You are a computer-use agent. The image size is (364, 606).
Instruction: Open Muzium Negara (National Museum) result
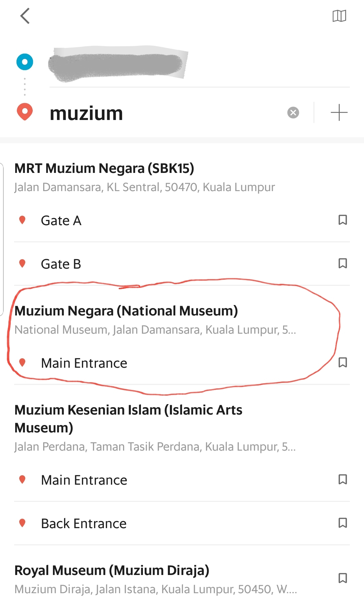126,311
